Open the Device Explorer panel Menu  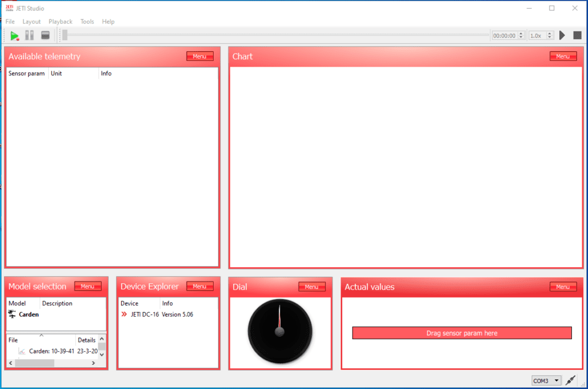pos(200,286)
